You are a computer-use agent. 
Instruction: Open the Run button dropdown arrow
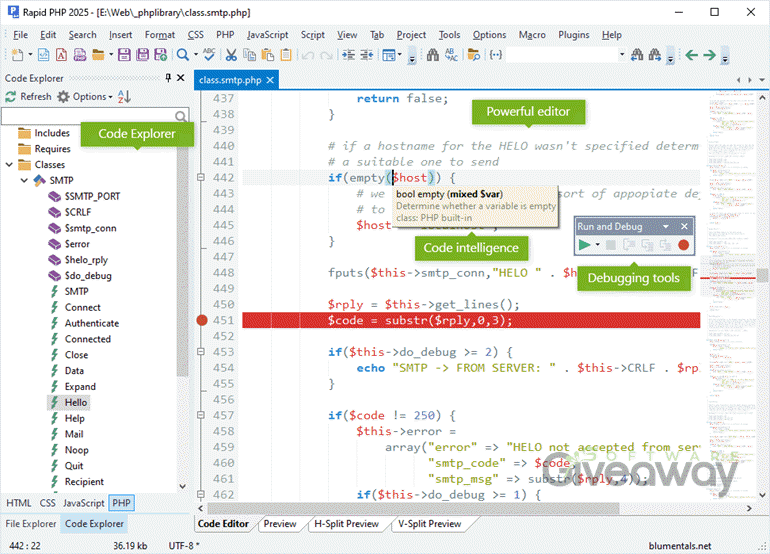coord(597,245)
